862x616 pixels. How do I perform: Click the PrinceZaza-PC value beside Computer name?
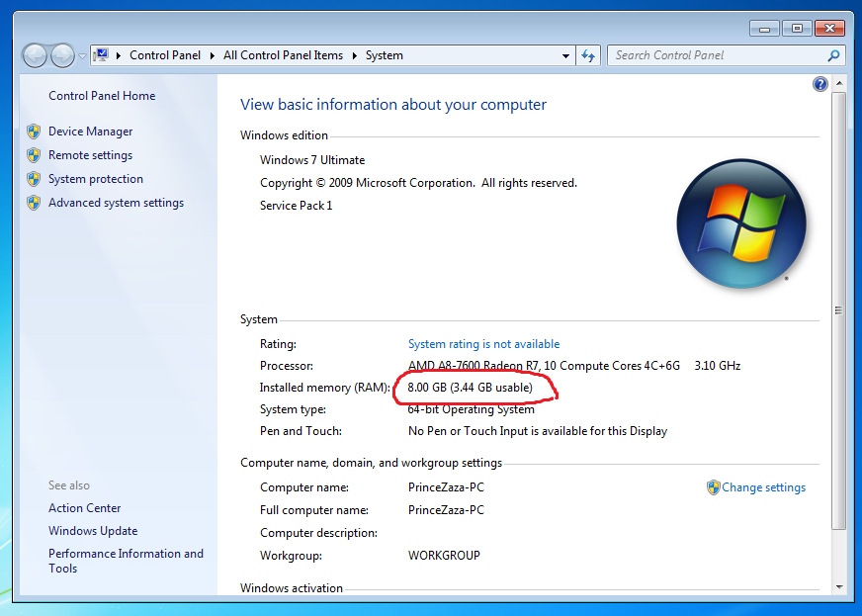[446, 487]
